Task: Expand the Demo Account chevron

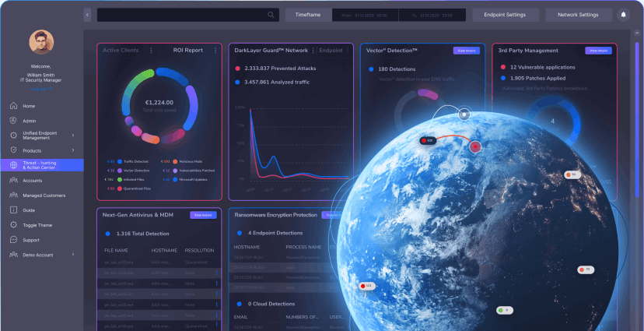Action: pos(73,255)
